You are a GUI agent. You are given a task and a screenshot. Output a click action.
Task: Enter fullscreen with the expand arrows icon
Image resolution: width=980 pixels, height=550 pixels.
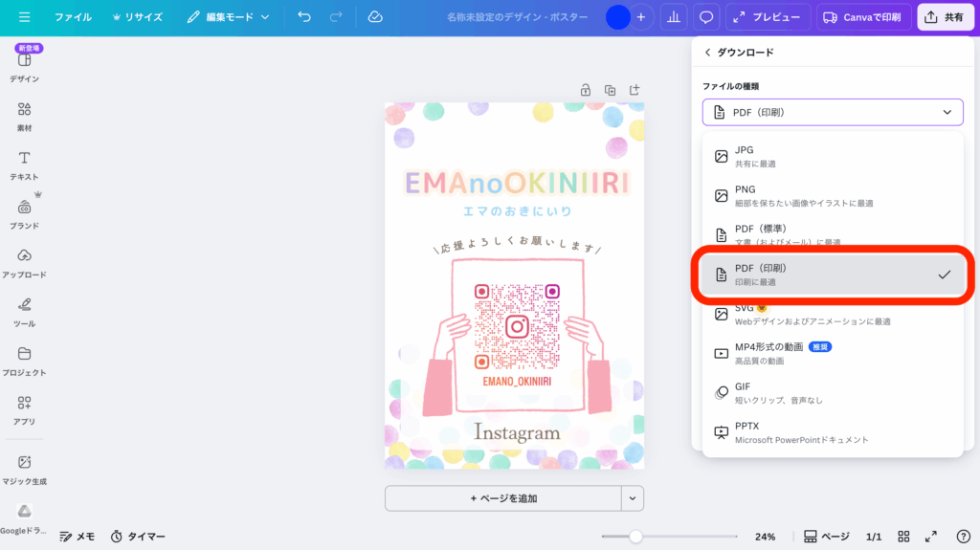pos(931,537)
